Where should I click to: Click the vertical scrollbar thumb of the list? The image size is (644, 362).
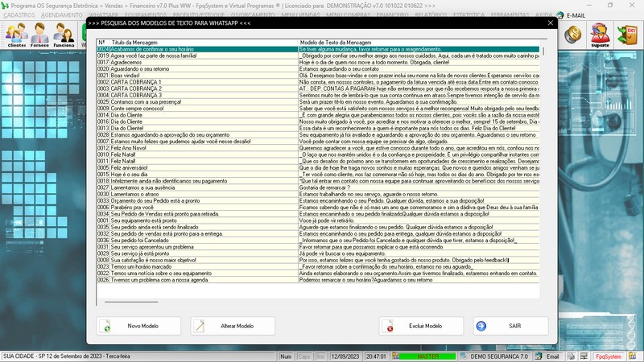[543, 51]
